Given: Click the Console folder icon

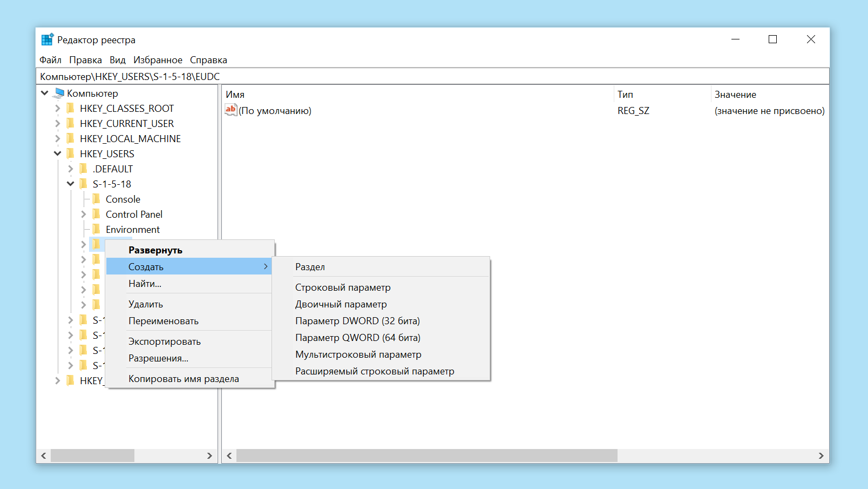Looking at the screenshot, I should click(x=97, y=199).
